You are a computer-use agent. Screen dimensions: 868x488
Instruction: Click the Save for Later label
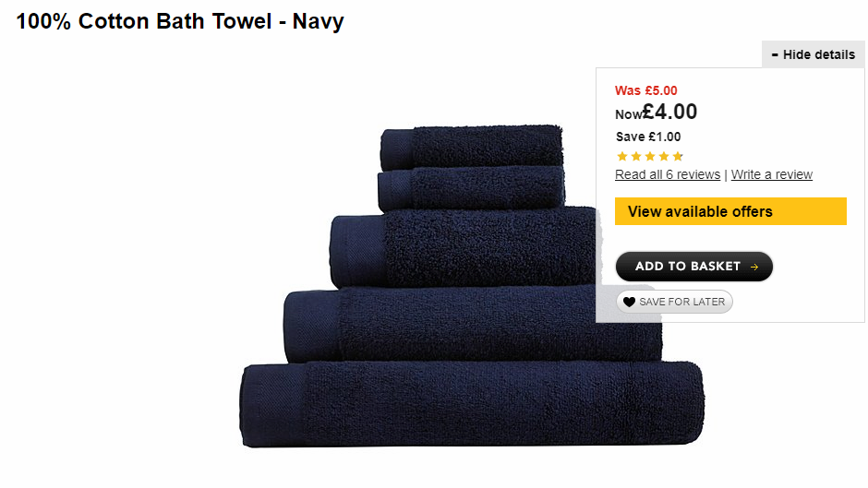(x=682, y=302)
